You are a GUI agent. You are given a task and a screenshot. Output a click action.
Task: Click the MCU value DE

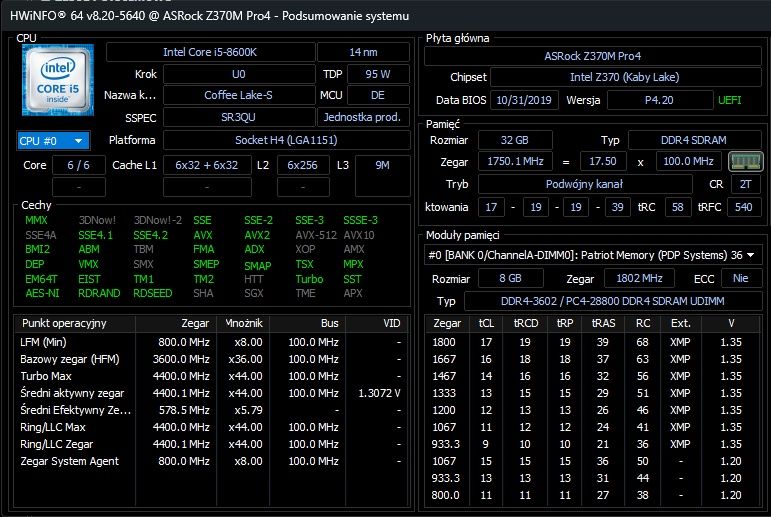[x=378, y=95]
